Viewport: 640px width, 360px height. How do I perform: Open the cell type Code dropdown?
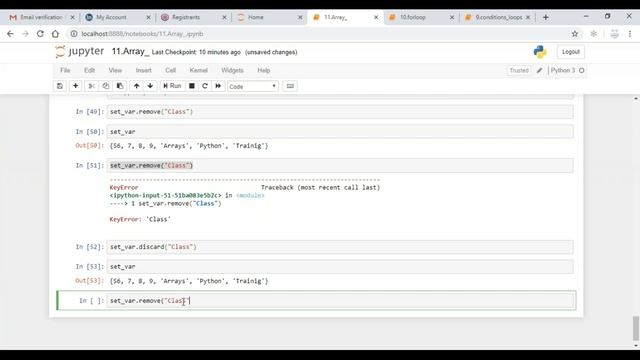pos(253,87)
